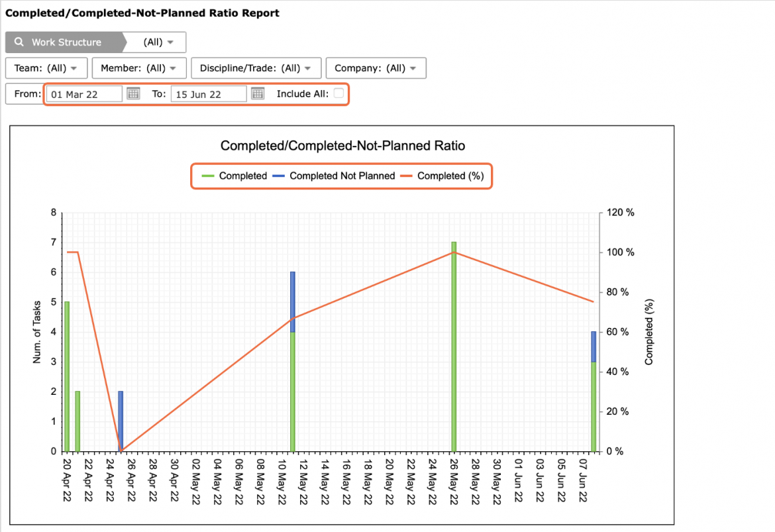Toggle the orange Completed (%) legend marker
This screenshot has width=775, height=532.
406,176
